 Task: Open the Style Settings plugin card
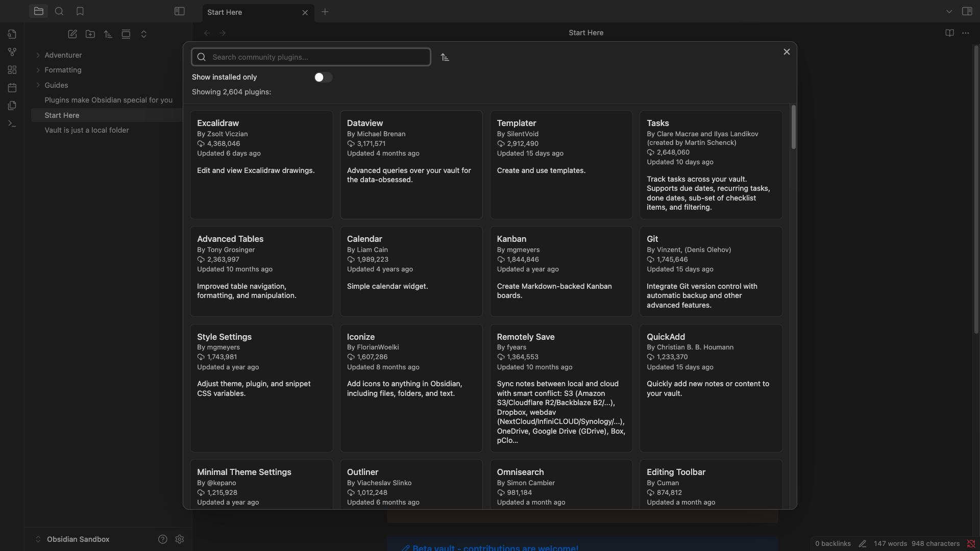point(261,388)
